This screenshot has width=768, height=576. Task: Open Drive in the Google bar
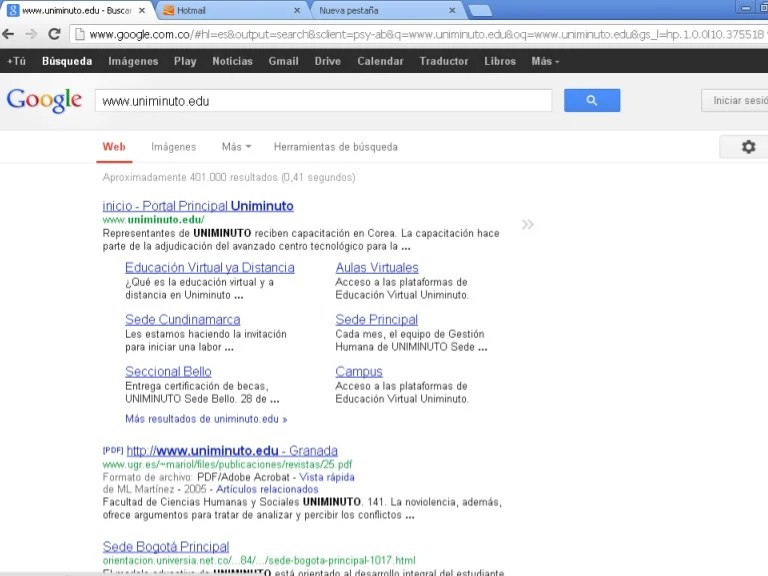point(328,61)
